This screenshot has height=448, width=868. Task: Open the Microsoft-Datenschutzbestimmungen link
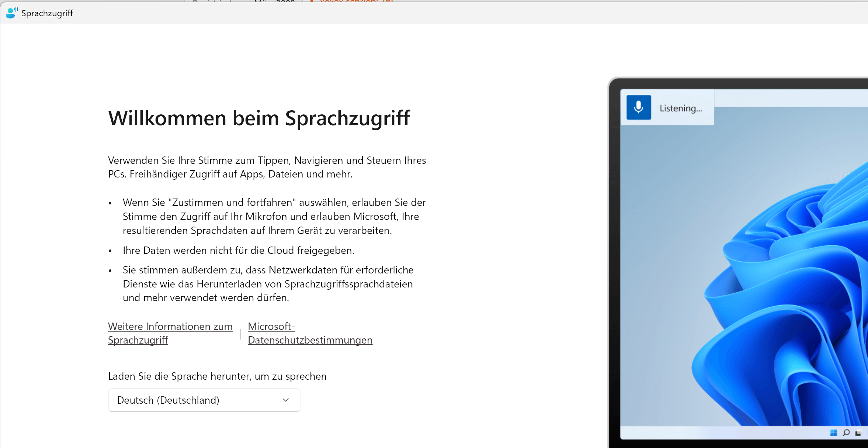point(310,333)
